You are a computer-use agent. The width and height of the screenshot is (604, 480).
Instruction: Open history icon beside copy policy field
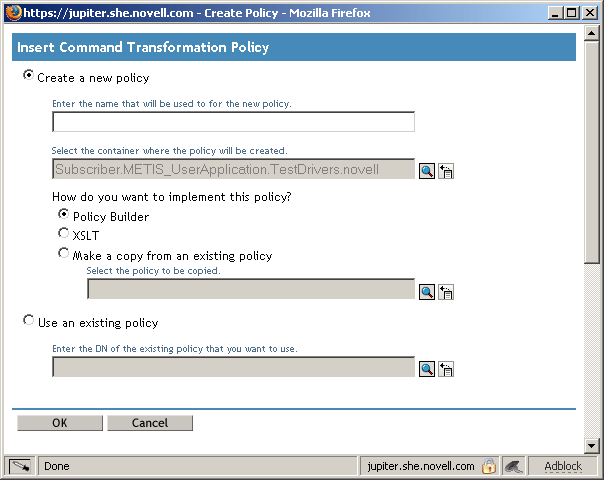pyautogui.click(x=446, y=291)
